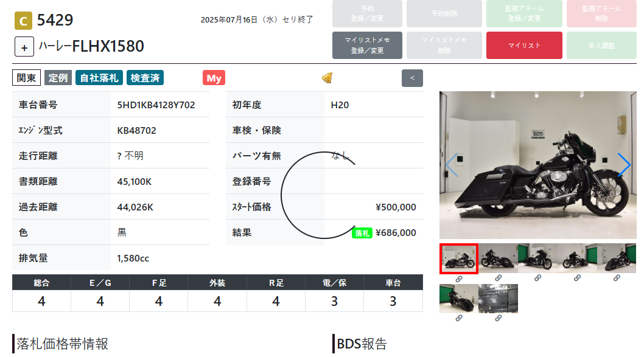Click the link icon under the second thumbnail
The width and height of the screenshot is (644, 357).
pos(498,278)
